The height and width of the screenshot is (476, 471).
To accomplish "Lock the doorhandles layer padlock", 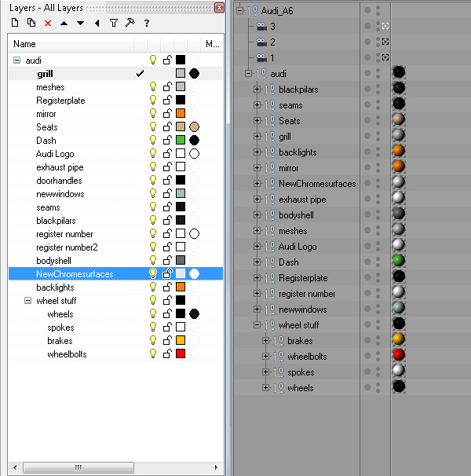I will click(167, 181).
